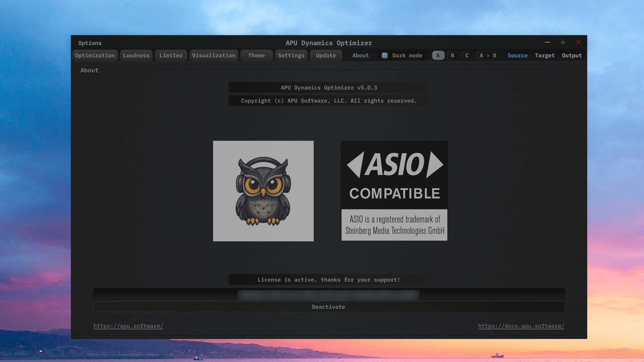This screenshot has width=644, height=362.
Task: Select preset slot C
Action: pyautogui.click(x=467, y=56)
